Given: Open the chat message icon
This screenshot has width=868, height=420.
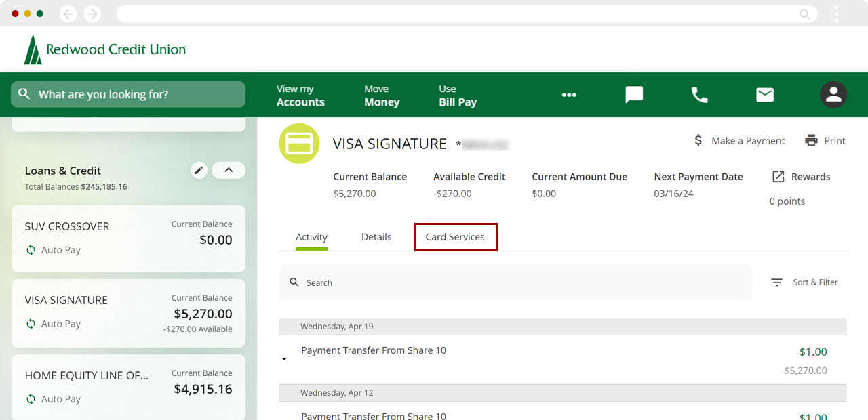Looking at the screenshot, I should tap(634, 95).
